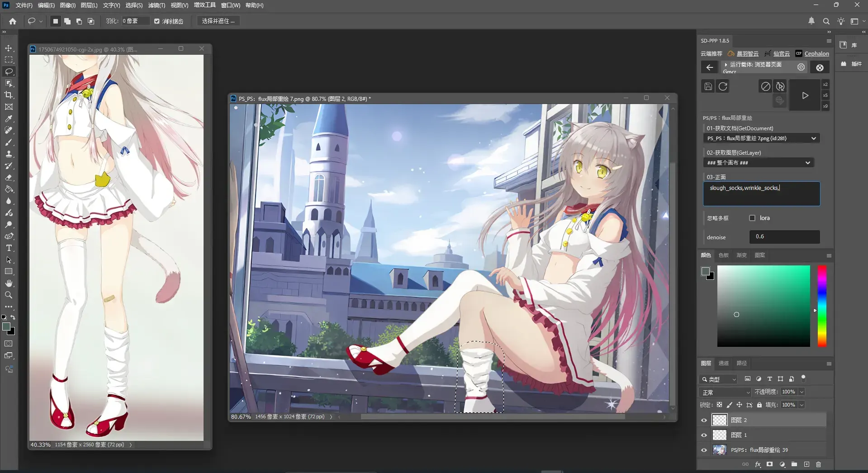The image size is (868, 473).
Task: Switch to the 通道 tab
Action: pos(724,363)
